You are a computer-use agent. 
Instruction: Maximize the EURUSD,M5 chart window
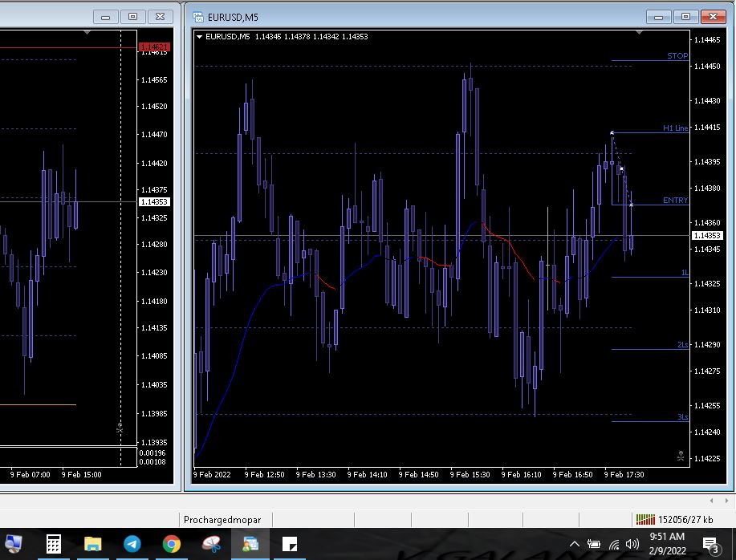click(685, 16)
